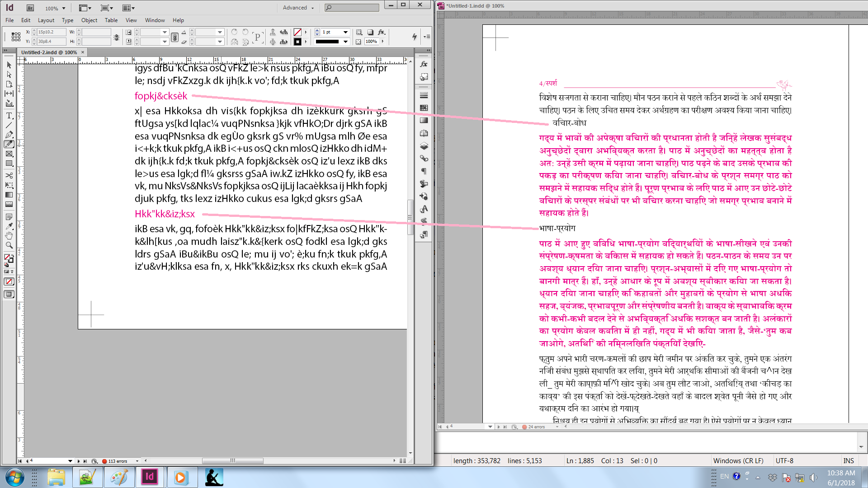This screenshot has width=868, height=488.
Task: Open the Layout menu
Action: coord(46,20)
